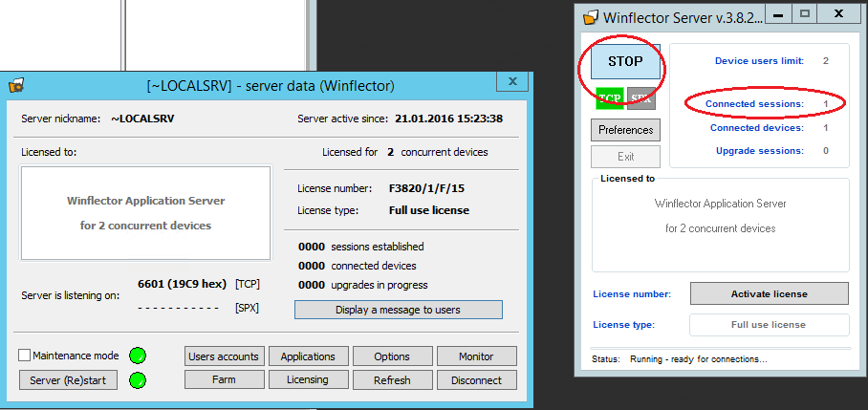Open the Farm configuration
Image resolution: width=868 pixels, height=410 pixels.
pos(224,380)
